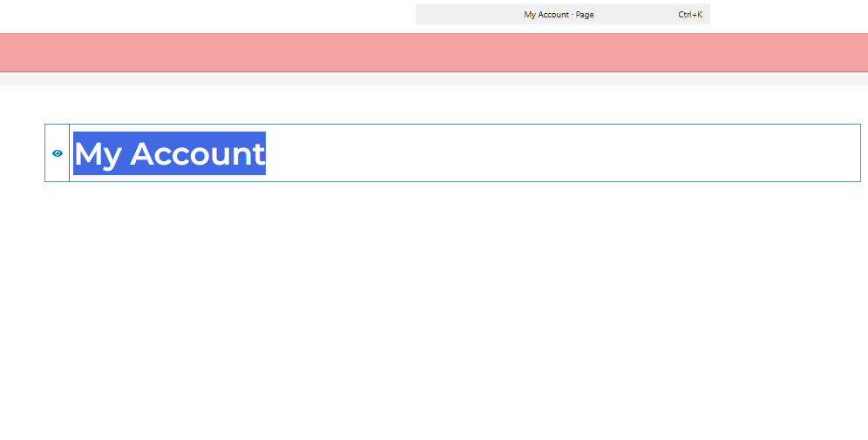Click the highlighted My Account page title

169,153
